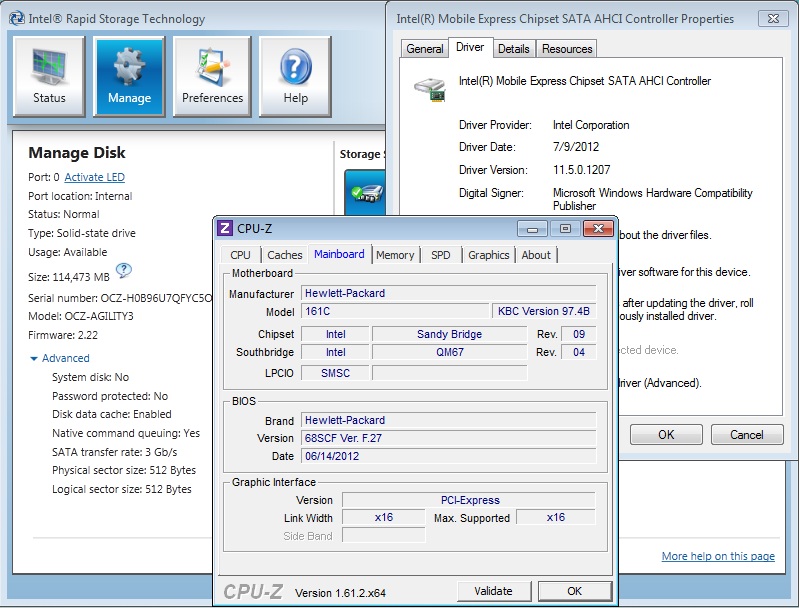Click the Intel Rapid Storage title bar icon
The height and width of the screenshot is (608, 799).
17,18
